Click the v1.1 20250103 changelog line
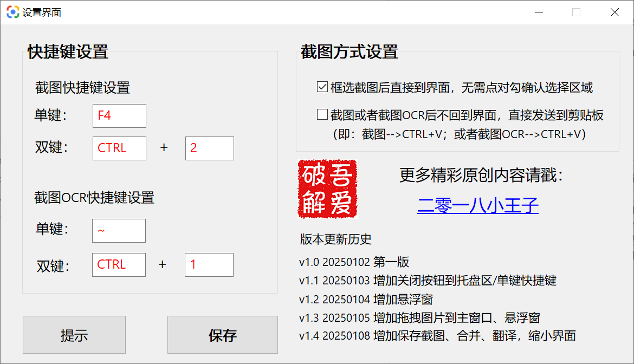Image resolution: width=634 pixels, height=364 pixels. point(428,281)
